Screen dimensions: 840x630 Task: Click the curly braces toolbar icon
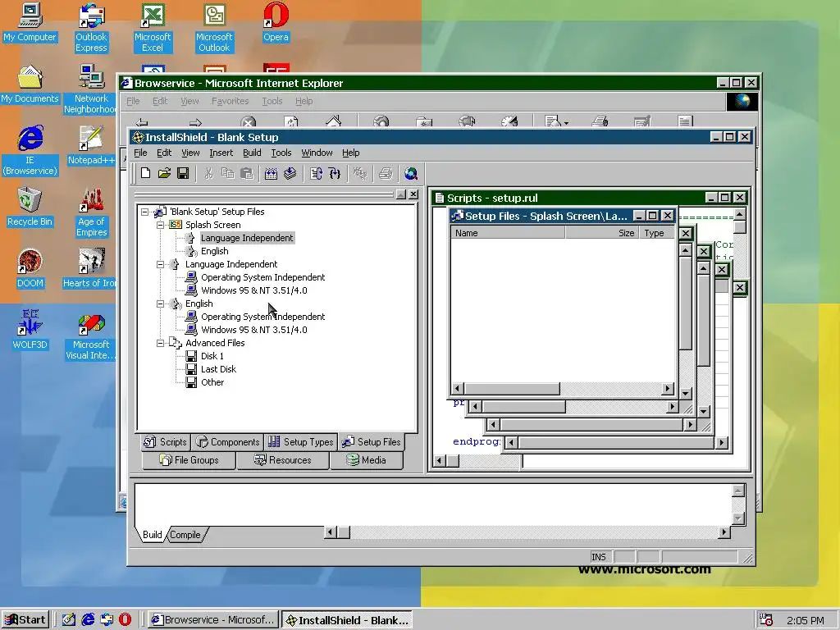(x=335, y=174)
